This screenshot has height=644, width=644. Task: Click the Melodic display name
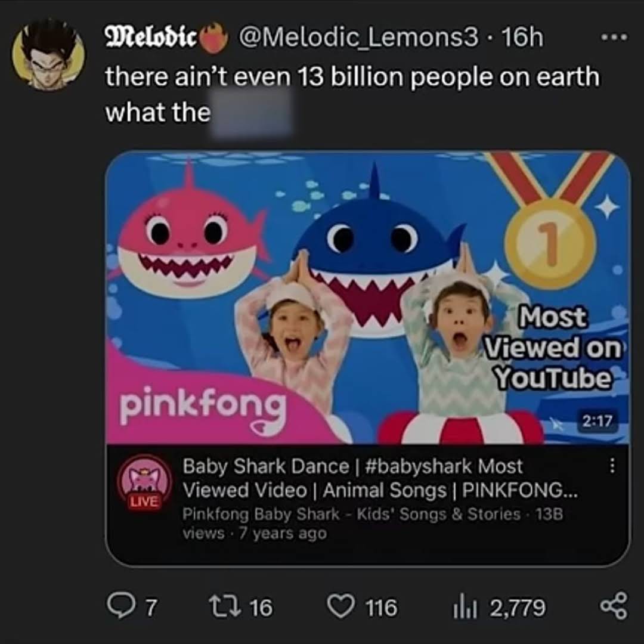click(x=151, y=39)
